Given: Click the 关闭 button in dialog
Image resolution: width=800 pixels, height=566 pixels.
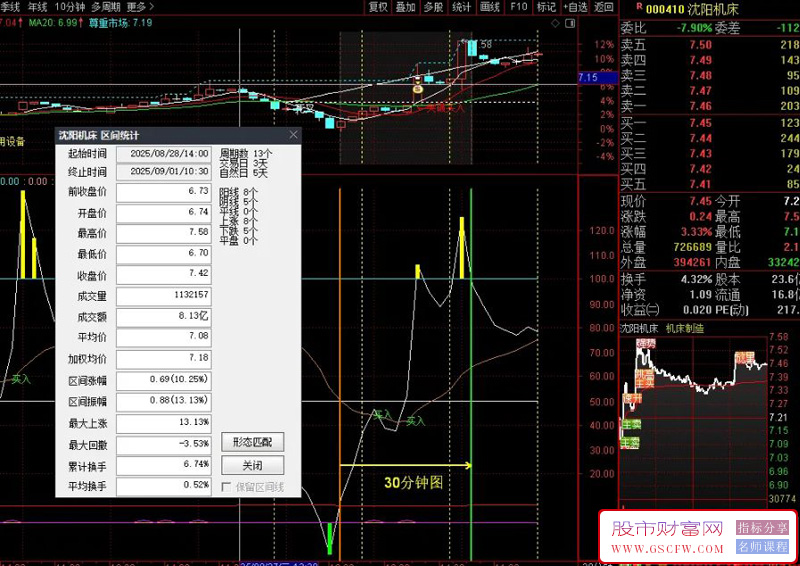Looking at the screenshot, I should (x=253, y=465).
